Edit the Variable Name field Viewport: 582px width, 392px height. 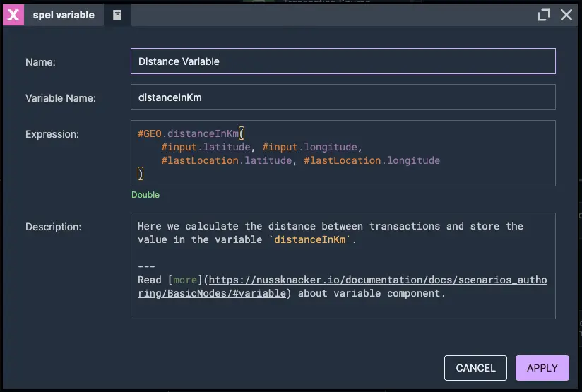point(343,97)
